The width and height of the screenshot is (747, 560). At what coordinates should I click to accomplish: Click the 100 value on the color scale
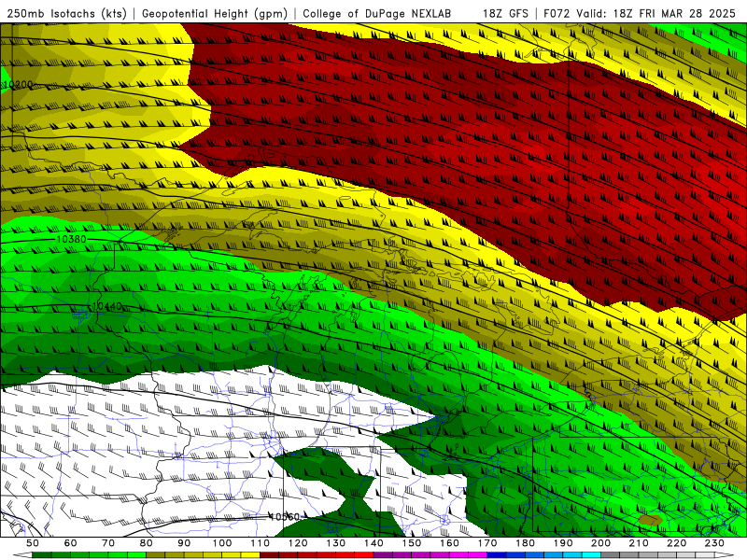coord(222,543)
